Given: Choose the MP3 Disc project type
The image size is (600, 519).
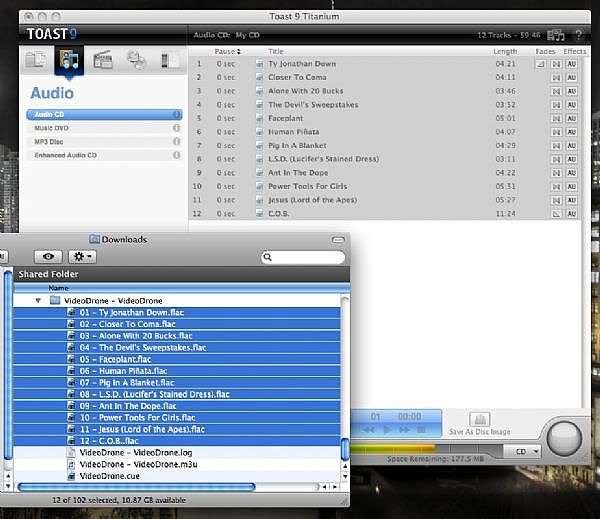Looking at the screenshot, I should click(x=104, y=142).
